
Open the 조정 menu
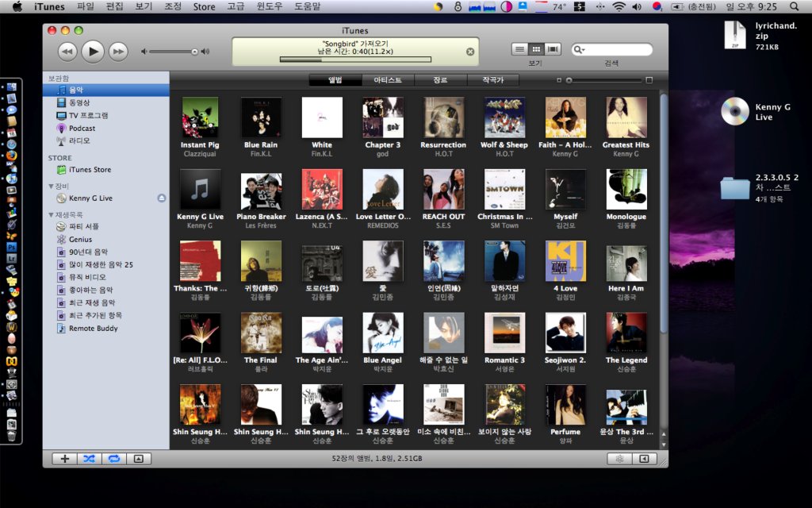click(172, 6)
